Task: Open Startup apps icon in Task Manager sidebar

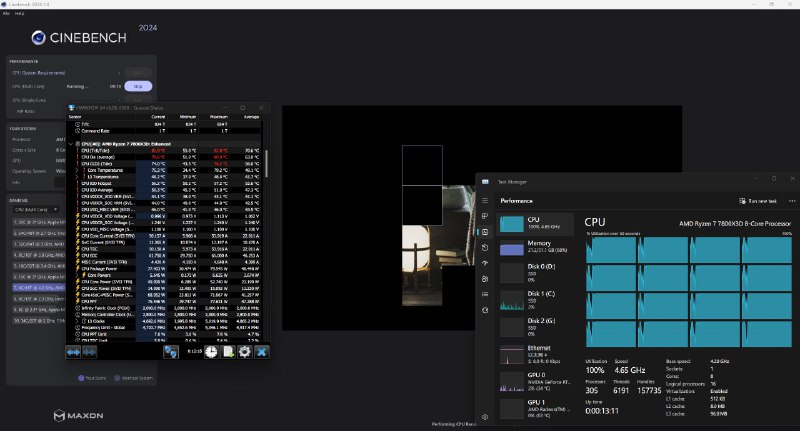Action: [485, 263]
